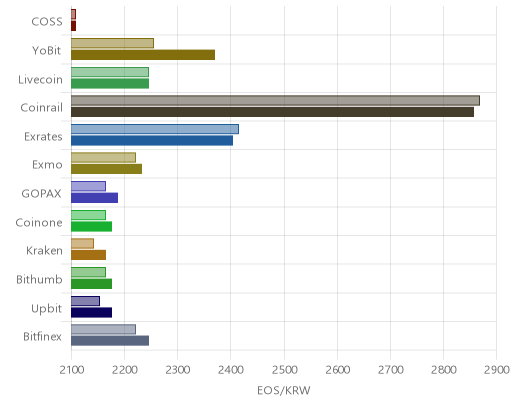Click the EOS/KRW axis title

pyautogui.click(x=284, y=390)
